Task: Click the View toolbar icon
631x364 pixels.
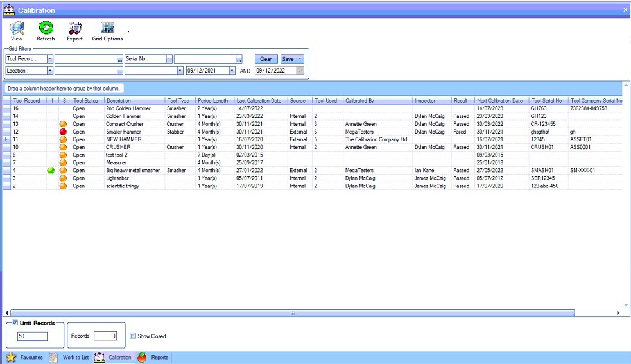Action: pos(17,28)
